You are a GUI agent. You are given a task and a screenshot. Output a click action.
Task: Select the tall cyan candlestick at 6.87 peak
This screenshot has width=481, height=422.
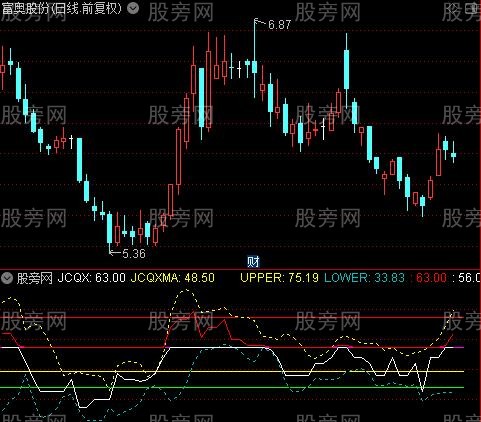[255, 58]
